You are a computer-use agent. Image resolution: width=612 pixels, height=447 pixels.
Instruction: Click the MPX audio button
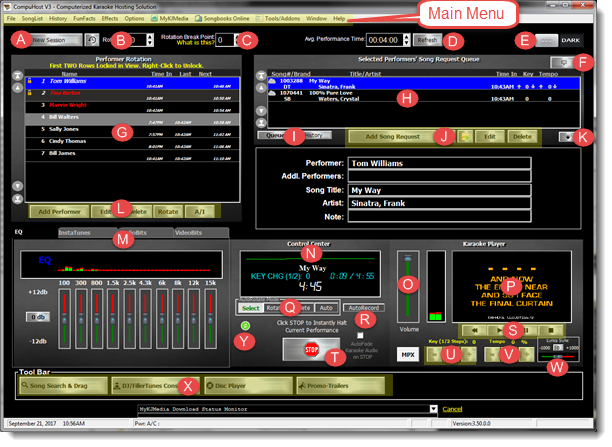[x=407, y=355]
